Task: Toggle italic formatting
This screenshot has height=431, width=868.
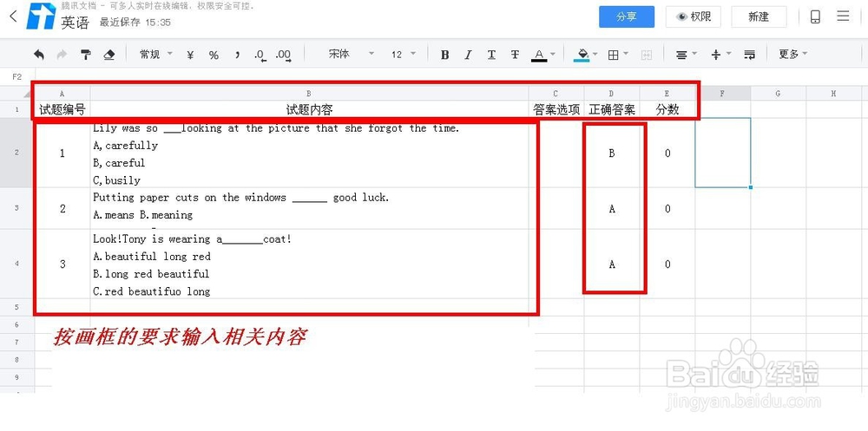Action: 468,55
